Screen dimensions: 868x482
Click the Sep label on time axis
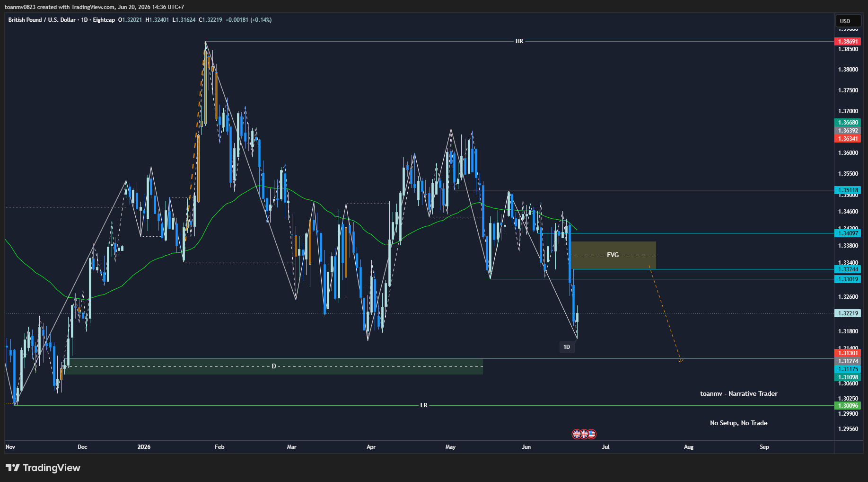764,447
